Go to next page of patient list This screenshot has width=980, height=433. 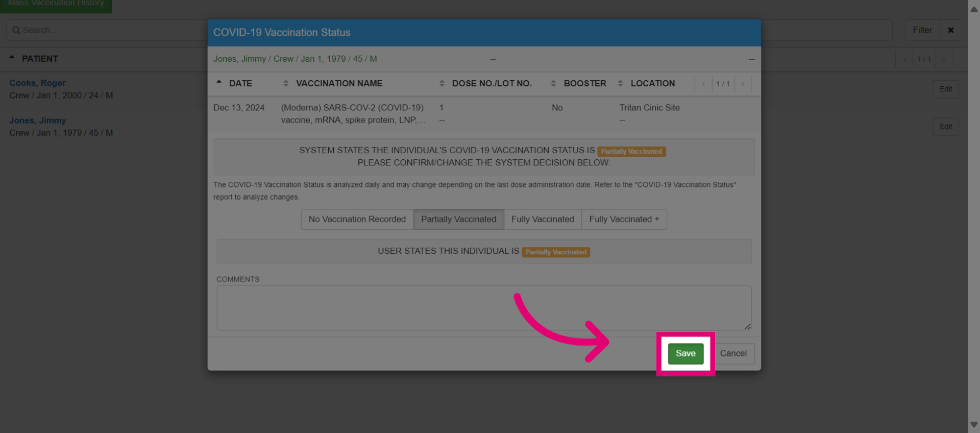pyautogui.click(x=944, y=59)
